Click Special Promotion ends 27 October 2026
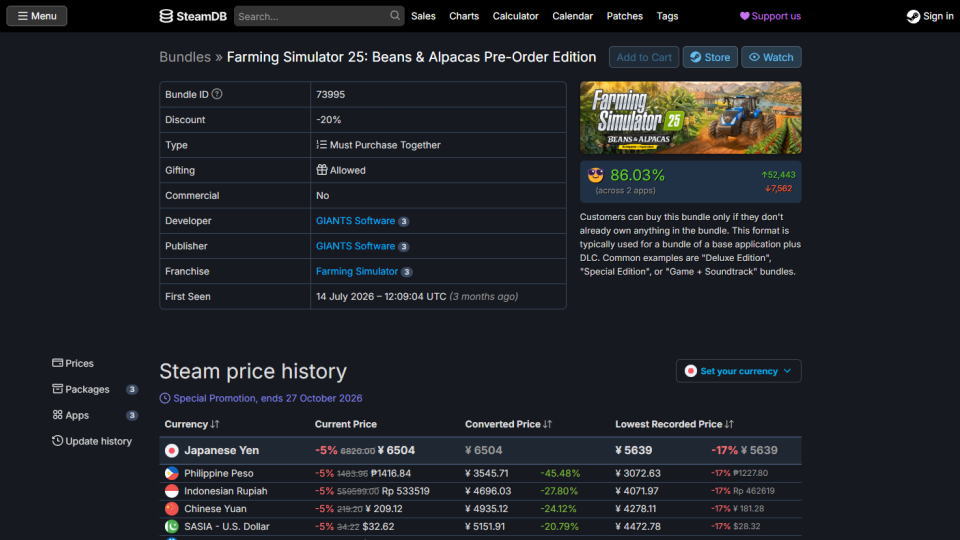Image resolution: width=960 pixels, height=540 pixels. click(x=268, y=398)
